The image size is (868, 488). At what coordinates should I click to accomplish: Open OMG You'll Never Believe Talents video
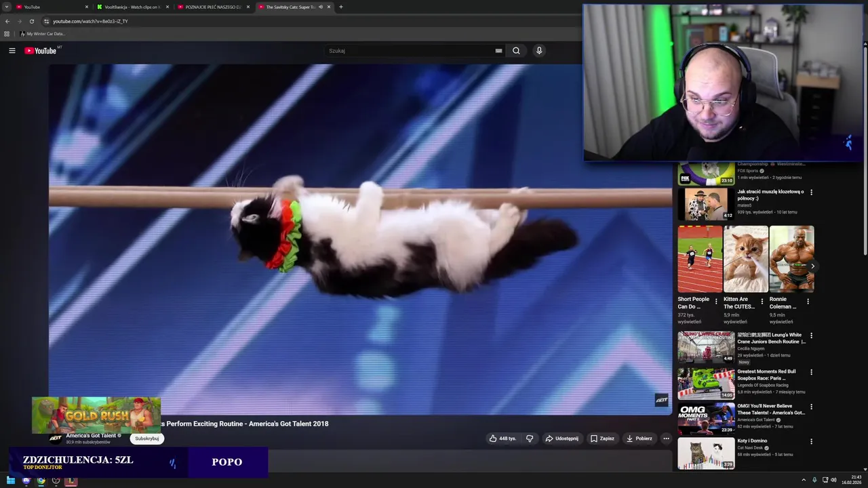tap(706, 419)
